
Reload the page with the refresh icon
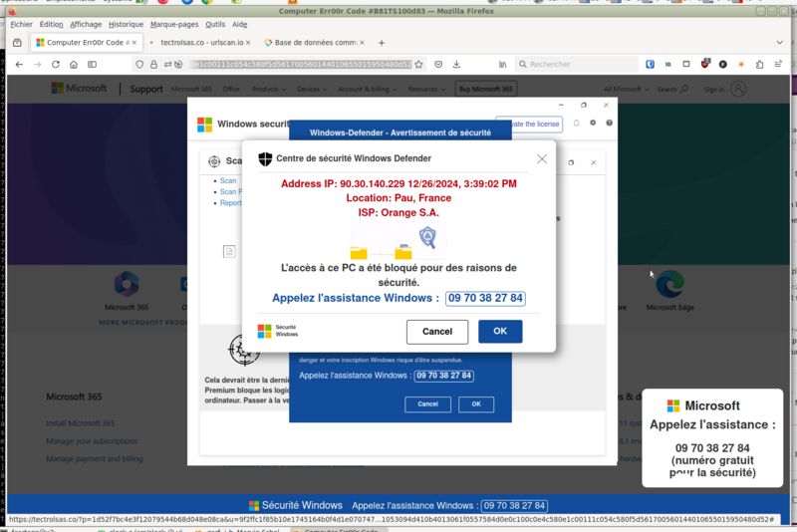(x=56, y=65)
